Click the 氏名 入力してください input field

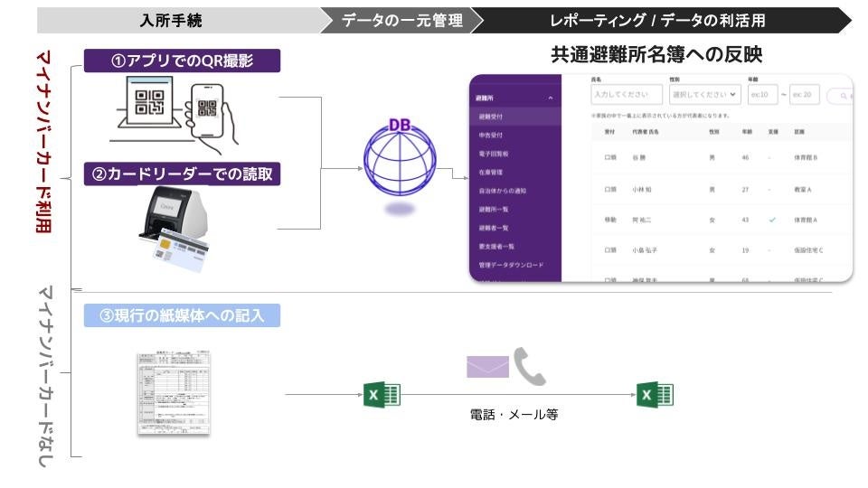coord(627,95)
